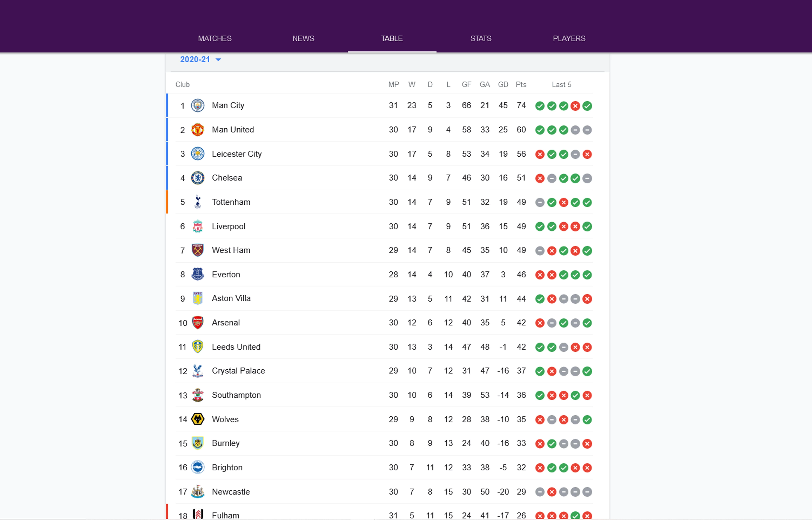Viewport: 812px width, 520px height.
Task: Click Man City's red loss indicator
Action: click(575, 106)
